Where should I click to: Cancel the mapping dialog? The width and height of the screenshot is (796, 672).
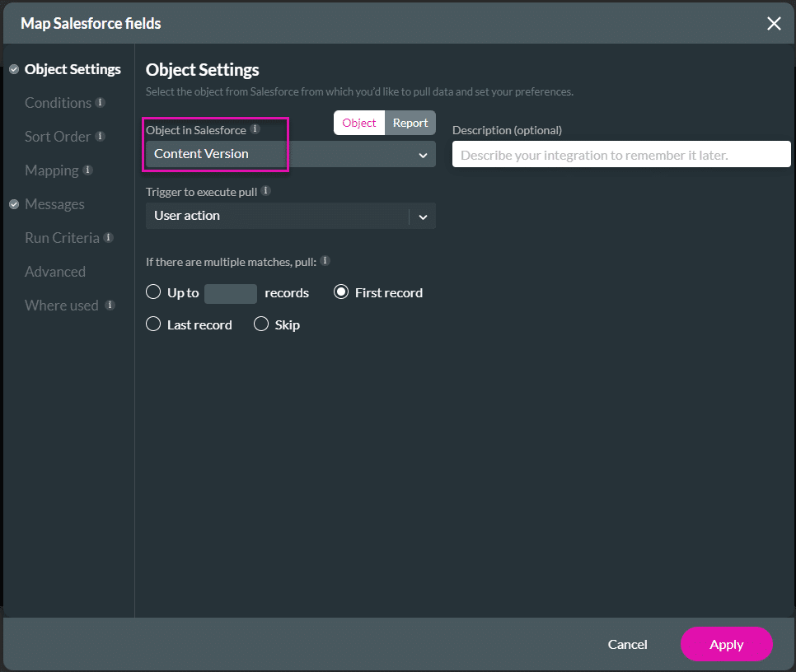point(627,645)
